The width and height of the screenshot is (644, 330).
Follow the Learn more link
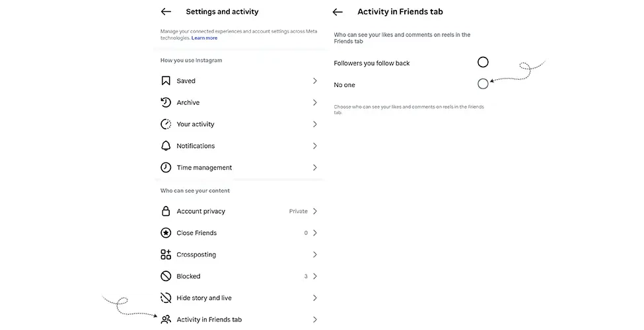point(204,38)
